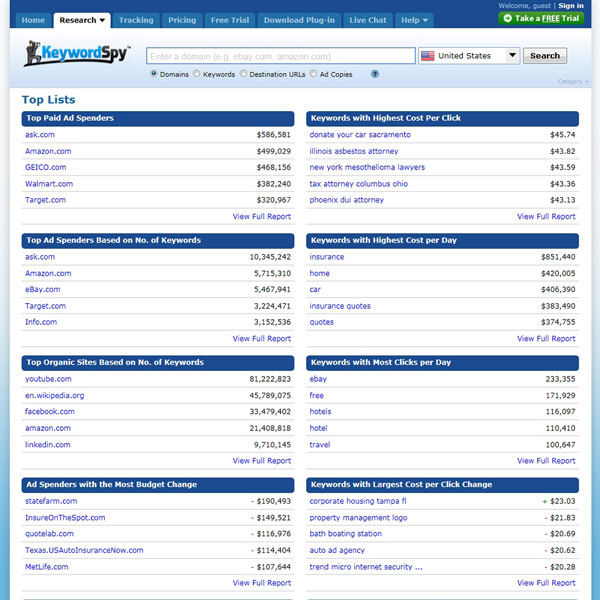Open Info.com link
This screenshot has height=600, width=600.
41,322
